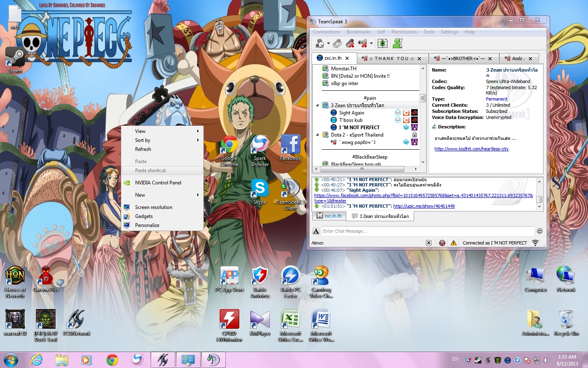
Task: Click the lock icon on Dota 2 channel
Action: pos(414,135)
